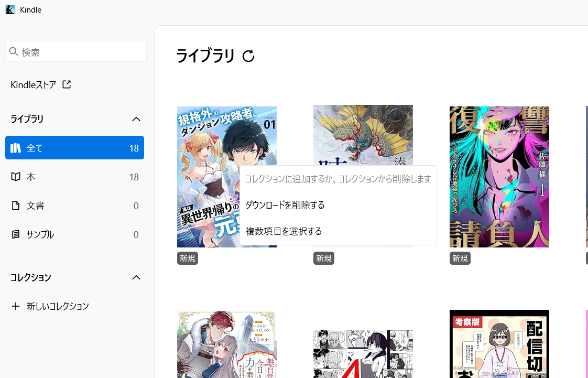Open the 配信切 考察版 book cover
588x378 pixels.
pyautogui.click(x=499, y=344)
